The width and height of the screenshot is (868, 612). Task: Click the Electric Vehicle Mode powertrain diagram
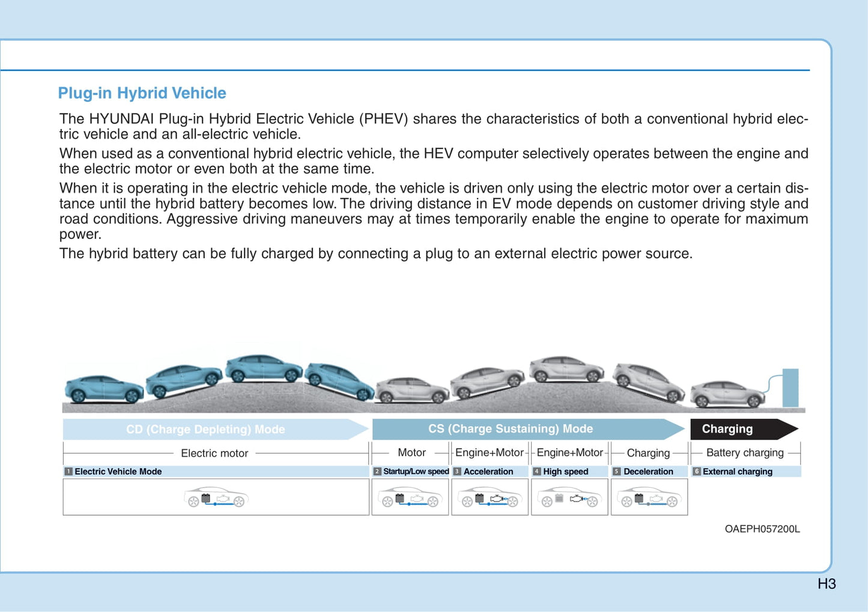pos(216,497)
